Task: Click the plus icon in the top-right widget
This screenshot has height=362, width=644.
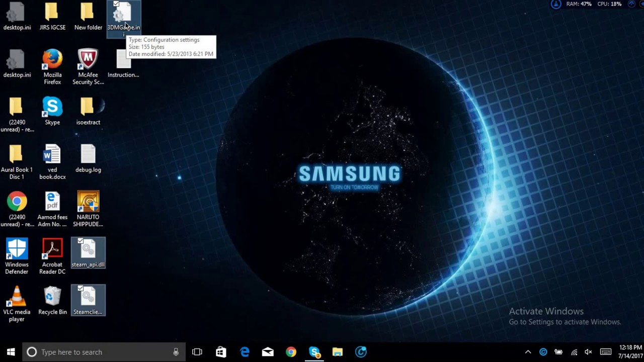Action: click(641, 4)
